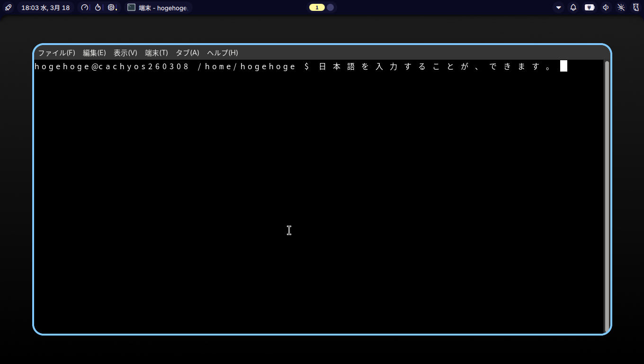The width and height of the screenshot is (644, 364).
Task: Click the owl icon at the bar's end
Action: [636, 8]
